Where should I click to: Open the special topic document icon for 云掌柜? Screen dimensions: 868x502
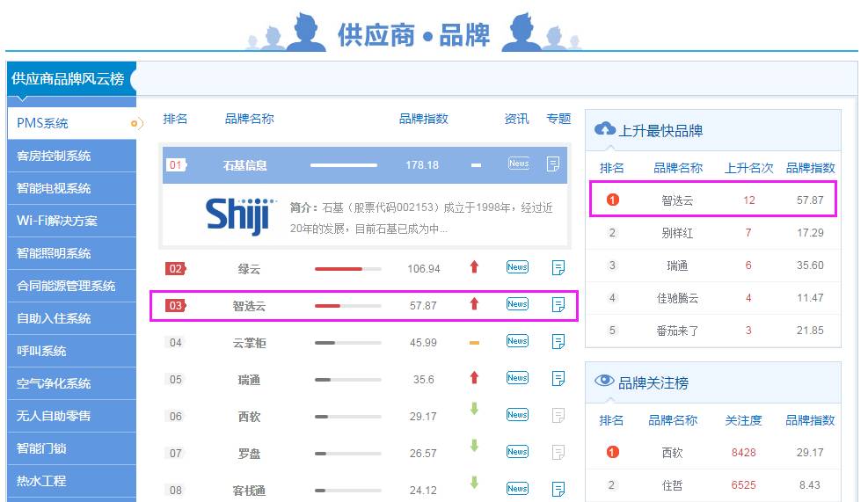click(558, 341)
